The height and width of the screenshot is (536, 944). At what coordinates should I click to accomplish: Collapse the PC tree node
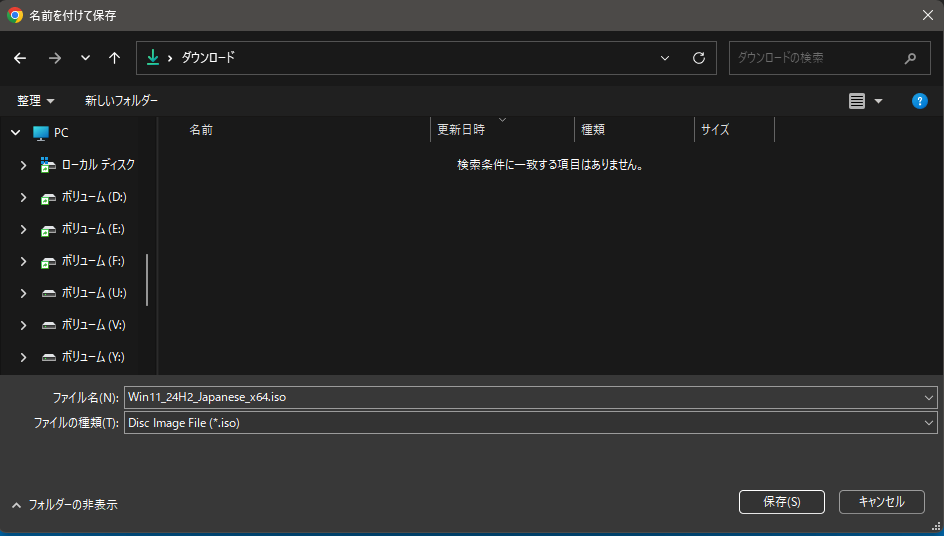click(16, 132)
